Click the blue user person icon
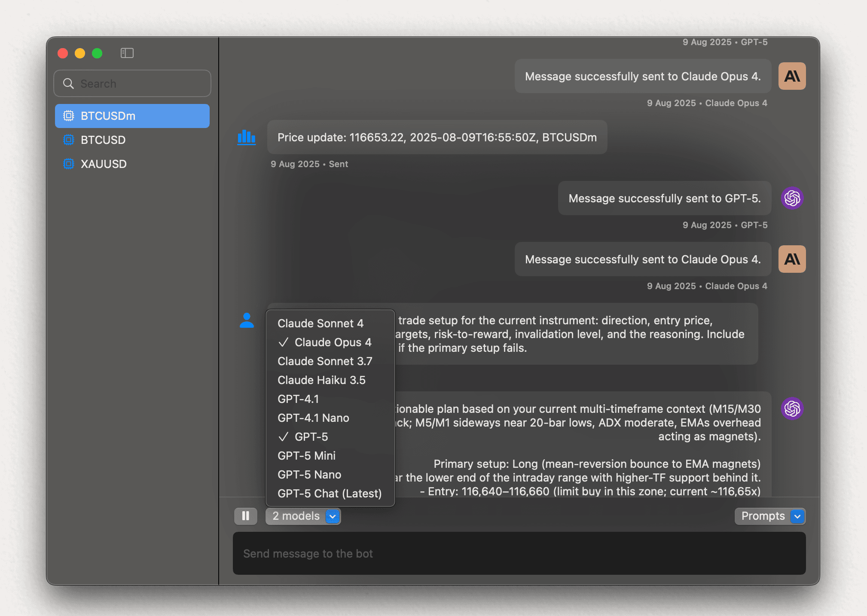This screenshot has height=616, width=867. coord(247,320)
